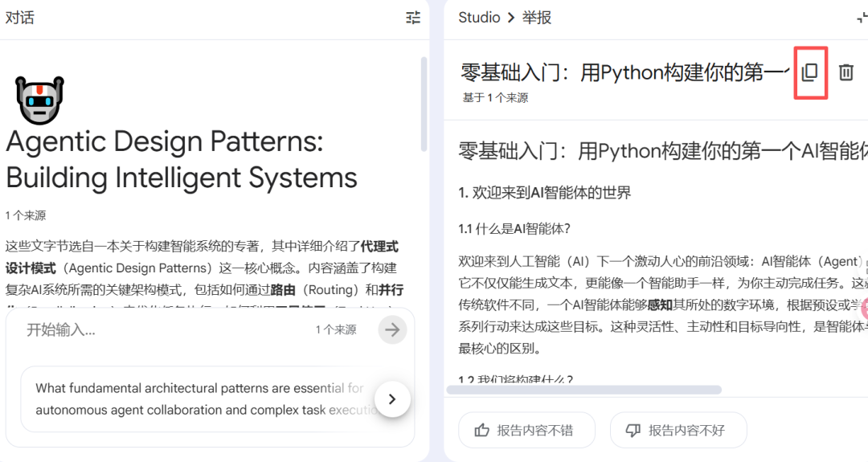This screenshot has width=868, height=462.
Task: Click the robot notebook emoji icon
Action: (x=39, y=100)
